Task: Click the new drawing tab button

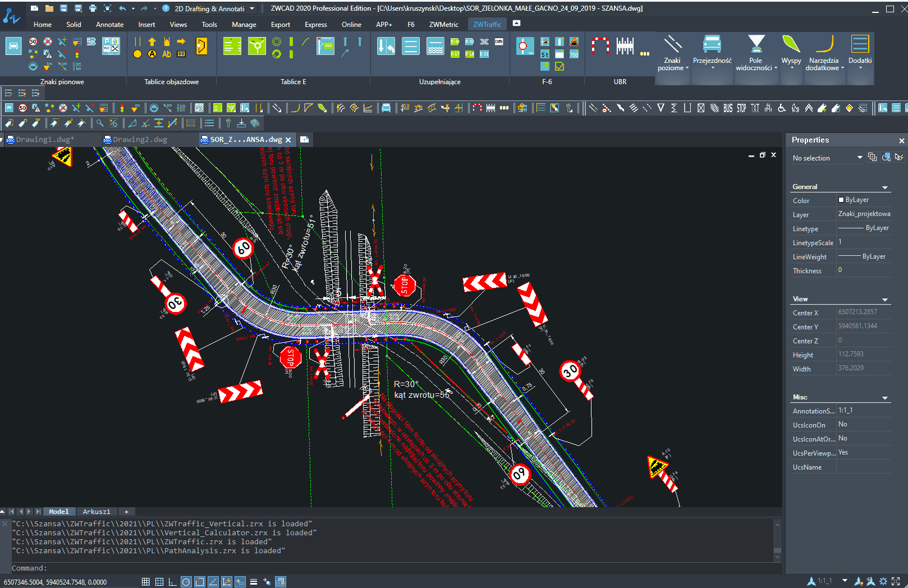Action: [x=304, y=140]
